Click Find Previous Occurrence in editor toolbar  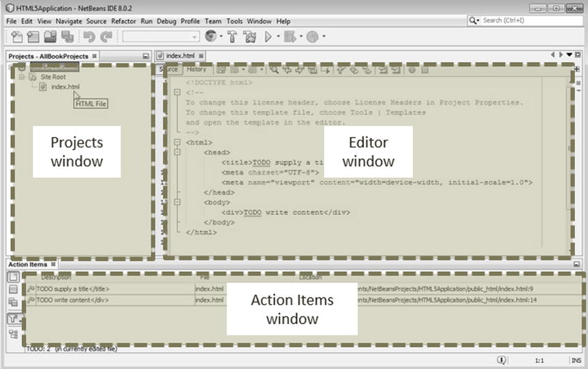[x=287, y=70]
